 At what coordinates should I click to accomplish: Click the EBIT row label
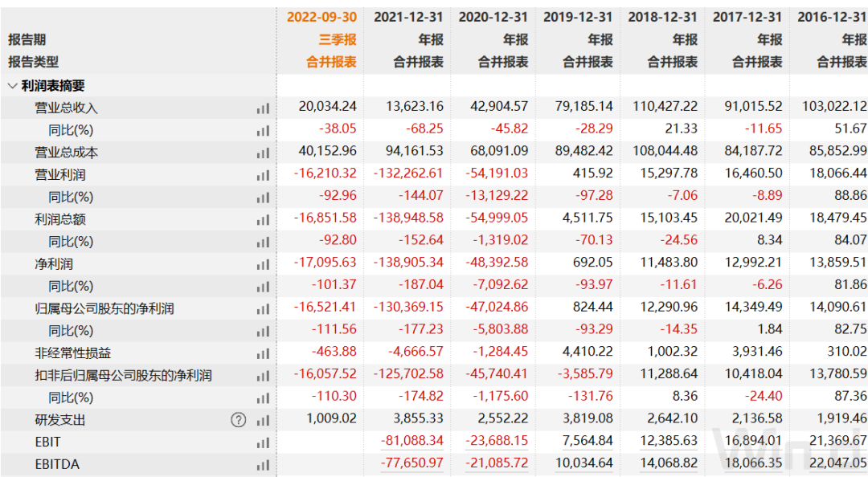point(47,442)
